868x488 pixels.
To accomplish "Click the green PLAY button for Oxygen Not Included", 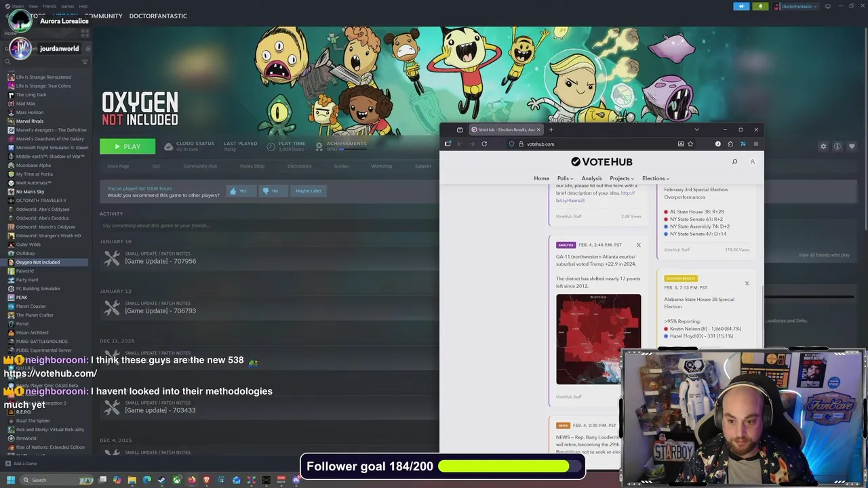I will (x=127, y=146).
